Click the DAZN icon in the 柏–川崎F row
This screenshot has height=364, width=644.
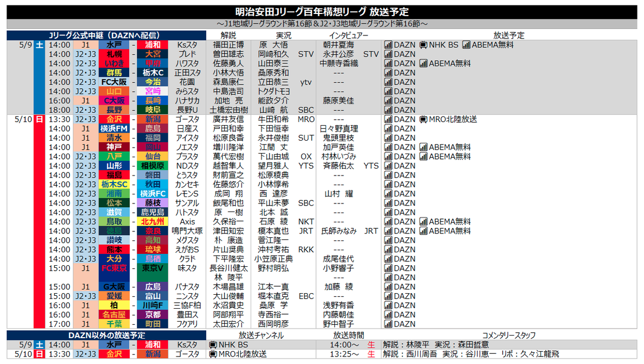pyautogui.click(x=389, y=305)
